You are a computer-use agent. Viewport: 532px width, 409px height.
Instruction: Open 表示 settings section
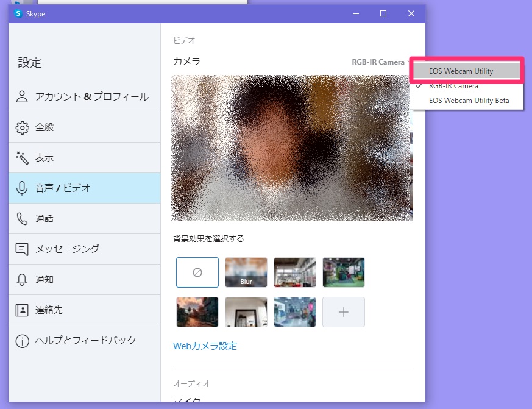click(x=85, y=157)
